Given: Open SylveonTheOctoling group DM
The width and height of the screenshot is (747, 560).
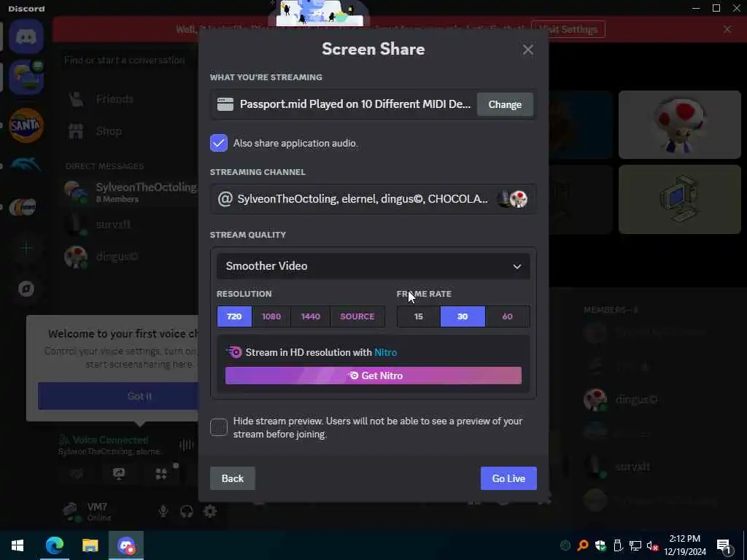Looking at the screenshot, I should tap(131, 192).
